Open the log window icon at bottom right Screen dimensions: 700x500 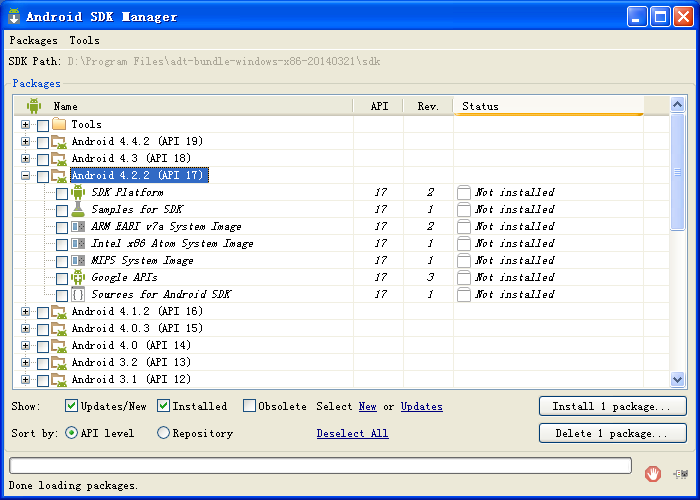pyautogui.click(x=680, y=474)
